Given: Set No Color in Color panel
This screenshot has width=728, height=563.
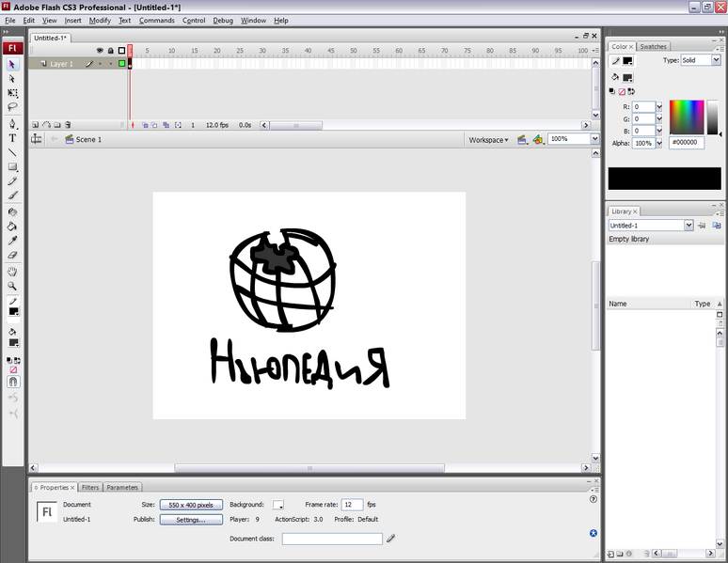Looking at the screenshot, I should point(622,91).
